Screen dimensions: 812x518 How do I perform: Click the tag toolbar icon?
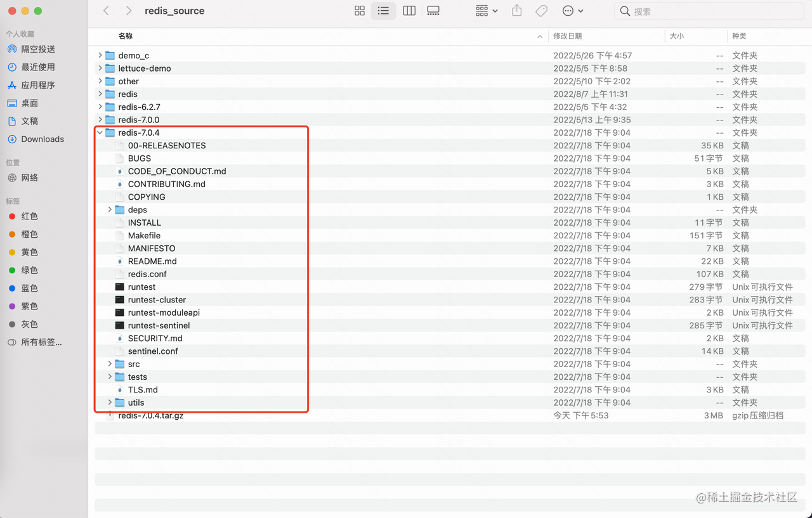541,11
